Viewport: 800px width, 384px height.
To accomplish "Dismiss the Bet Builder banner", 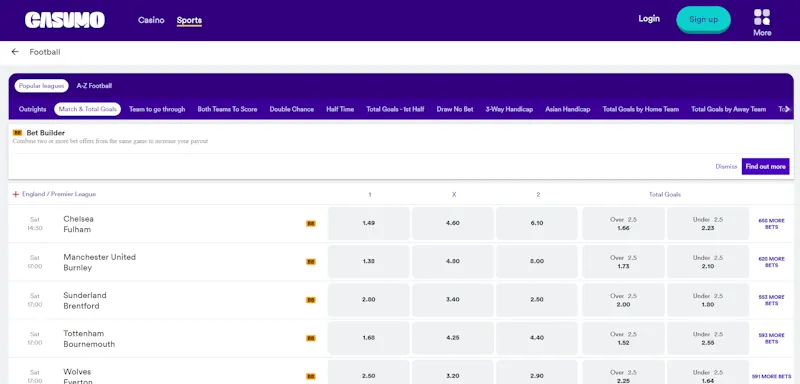I will tap(726, 167).
